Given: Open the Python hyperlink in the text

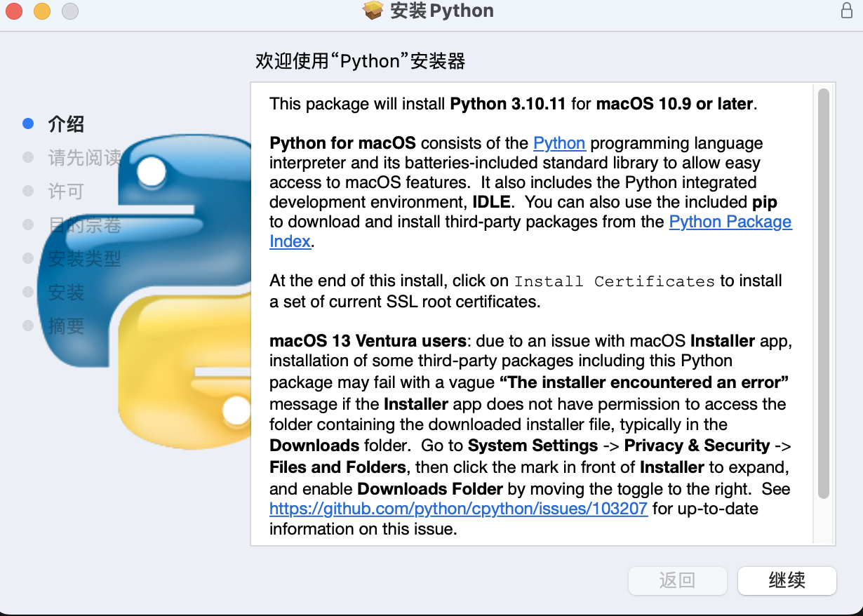Looking at the screenshot, I should pos(559,143).
